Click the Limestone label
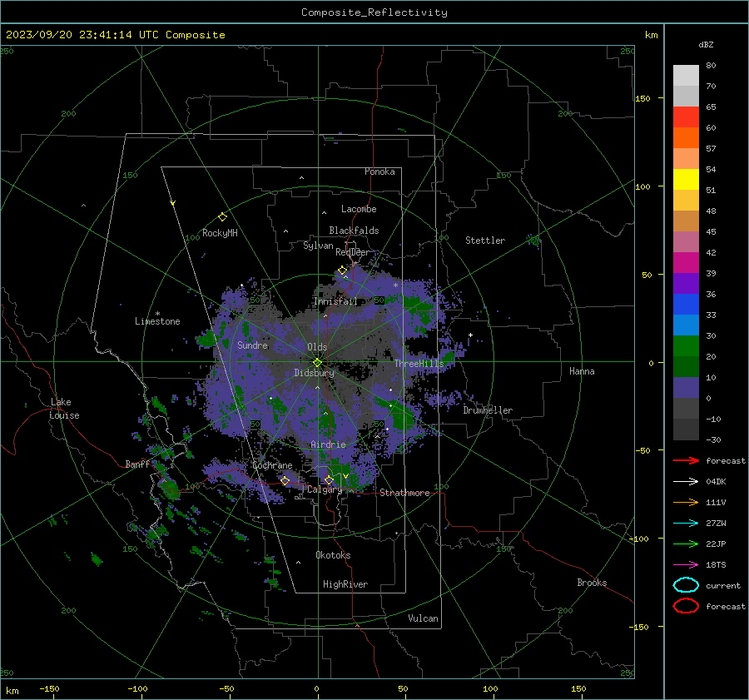The height and width of the screenshot is (700, 749). 157,321
